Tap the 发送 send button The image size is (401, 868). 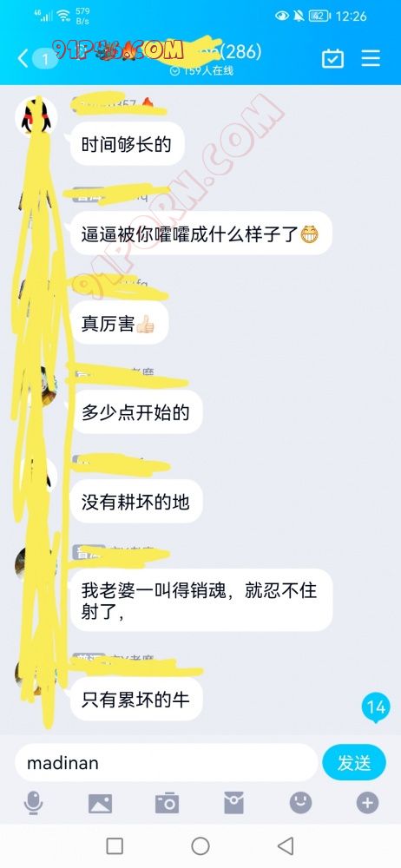pos(354,763)
